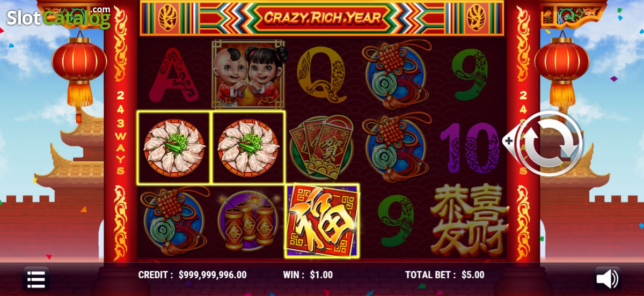Click the Total Bet amount display

[x=444, y=275]
